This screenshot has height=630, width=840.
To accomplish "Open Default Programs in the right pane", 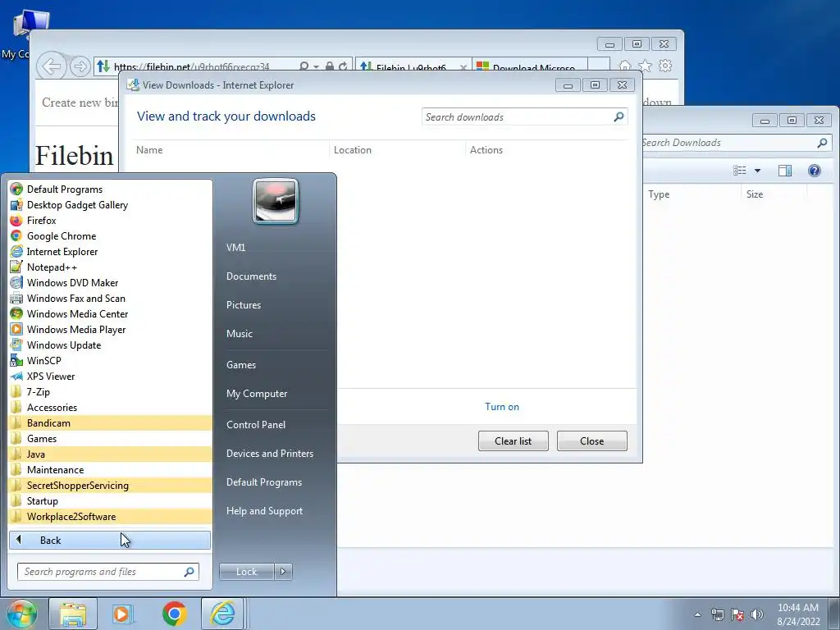I will (x=263, y=482).
